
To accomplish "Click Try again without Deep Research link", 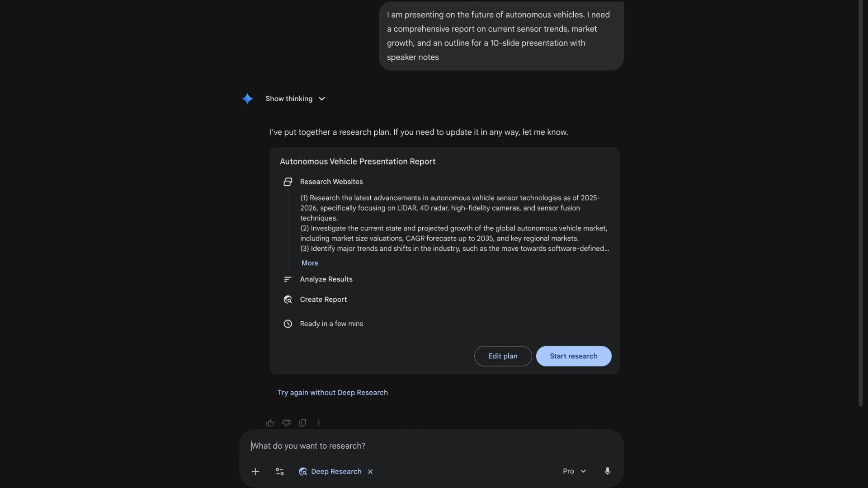I will coord(333,393).
